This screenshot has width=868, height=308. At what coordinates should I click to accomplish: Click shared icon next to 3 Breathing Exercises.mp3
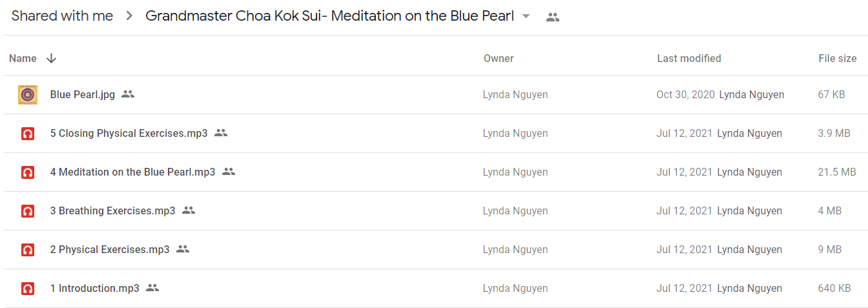[x=189, y=210]
